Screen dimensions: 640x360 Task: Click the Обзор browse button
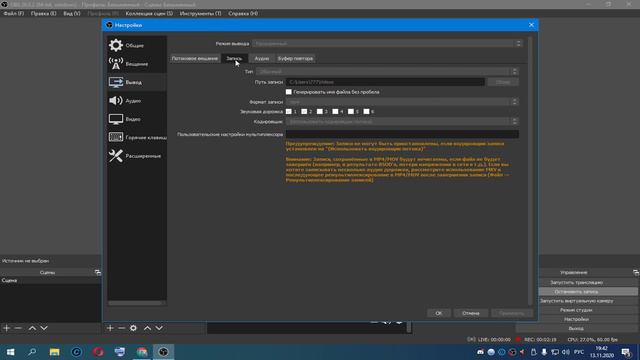pyautogui.click(x=503, y=82)
